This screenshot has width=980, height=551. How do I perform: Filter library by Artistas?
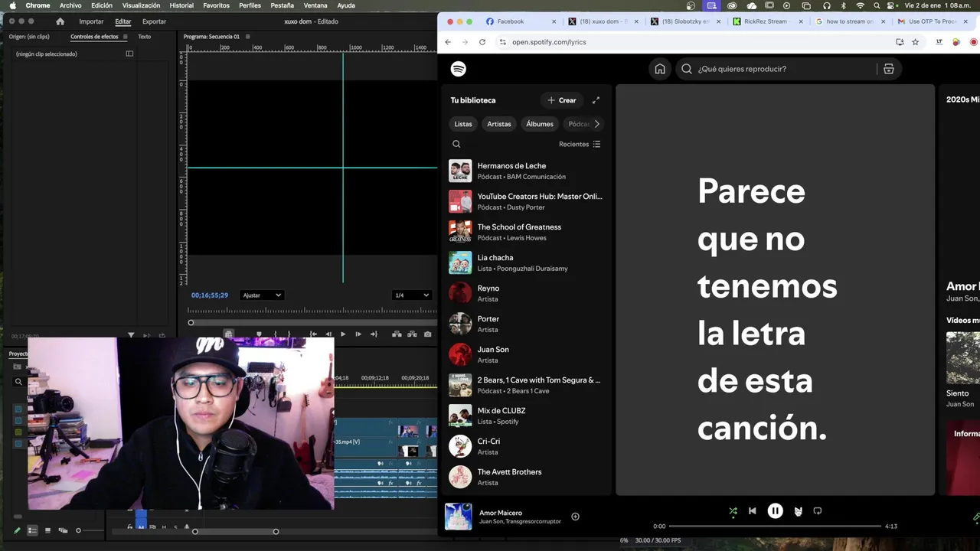click(x=499, y=124)
